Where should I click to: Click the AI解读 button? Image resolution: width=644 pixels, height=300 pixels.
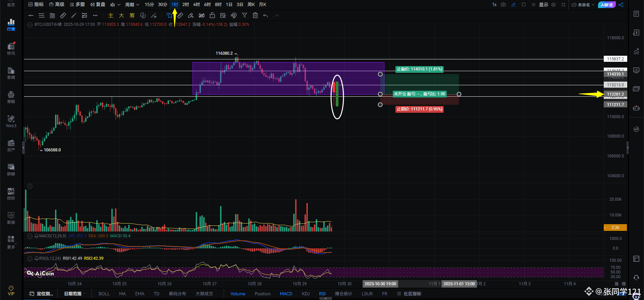(x=607, y=5)
